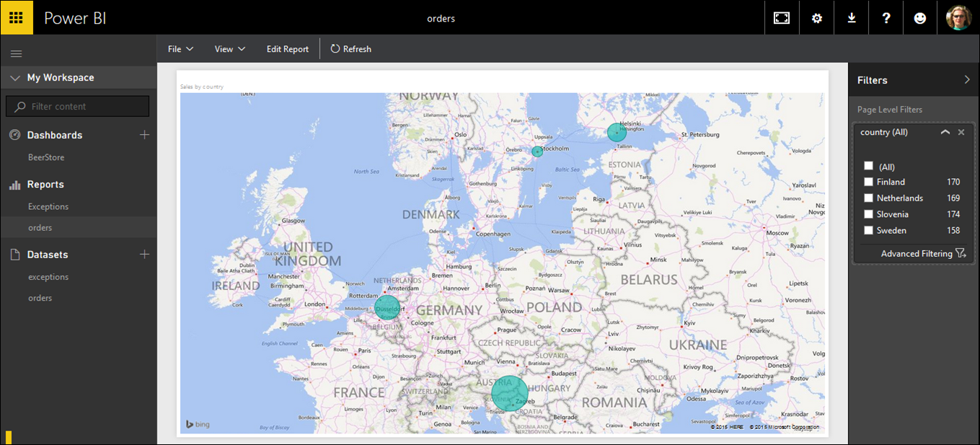Select the Slovenia bubble near Zagreb

point(510,393)
